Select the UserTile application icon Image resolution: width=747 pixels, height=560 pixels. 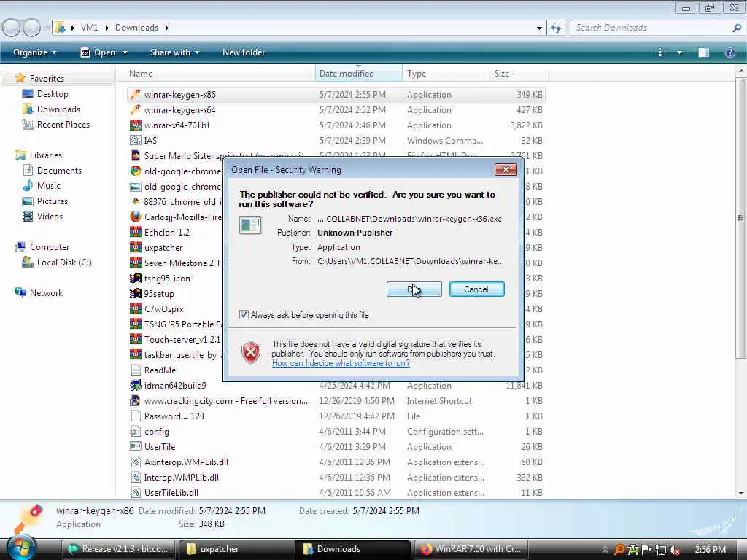point(136,447)
